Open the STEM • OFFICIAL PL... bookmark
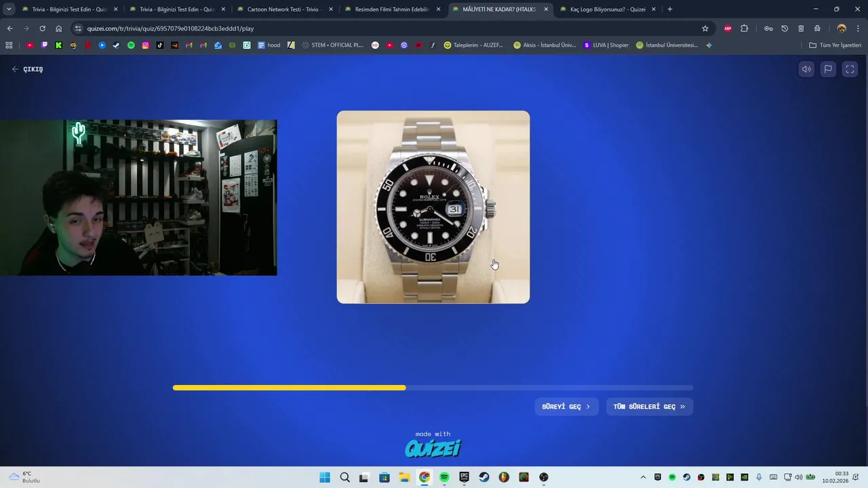The image size is (868, 488). [x=332, y=45]
